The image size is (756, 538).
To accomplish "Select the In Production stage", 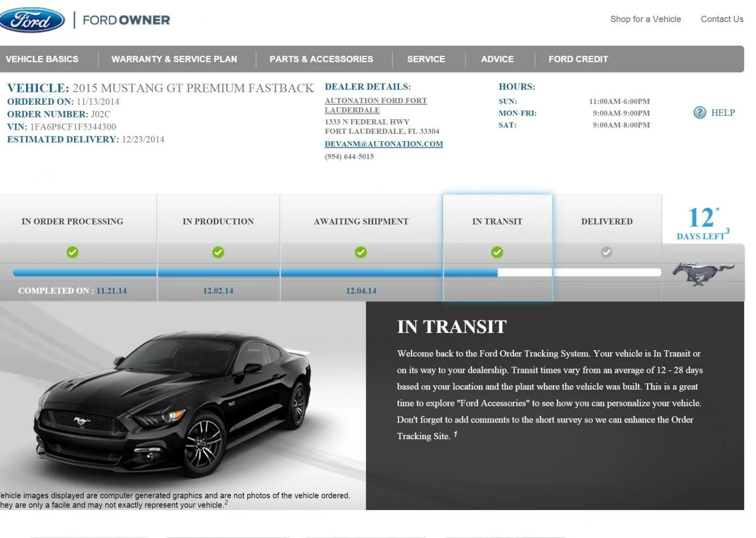I will pos(218,221).
